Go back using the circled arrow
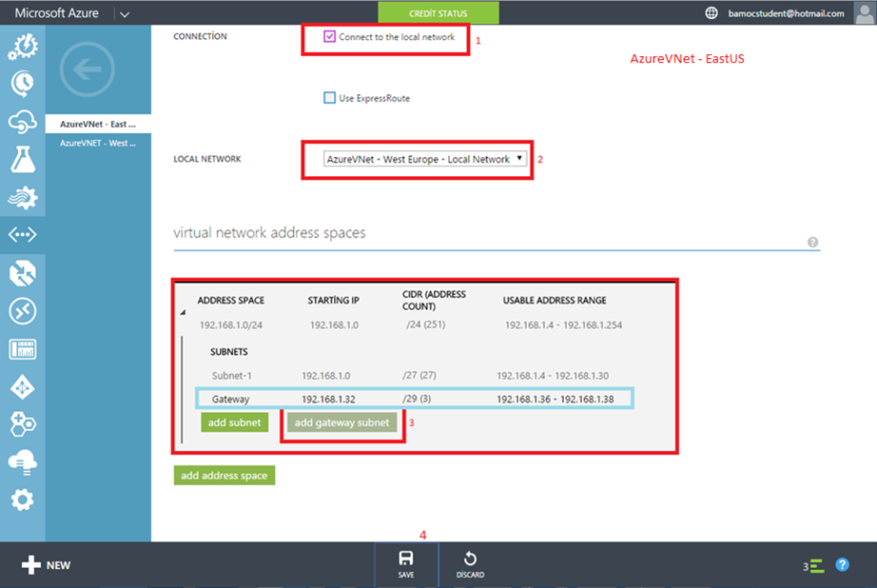This screenshot has width=877, height=588. pos(88,69)
